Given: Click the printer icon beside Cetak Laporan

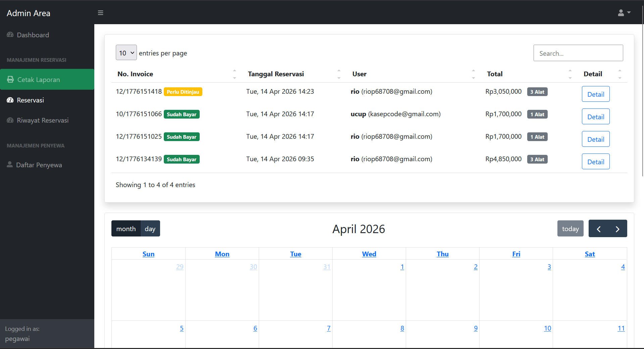Looking at the screenshot, I should click(x=10, y=79).
